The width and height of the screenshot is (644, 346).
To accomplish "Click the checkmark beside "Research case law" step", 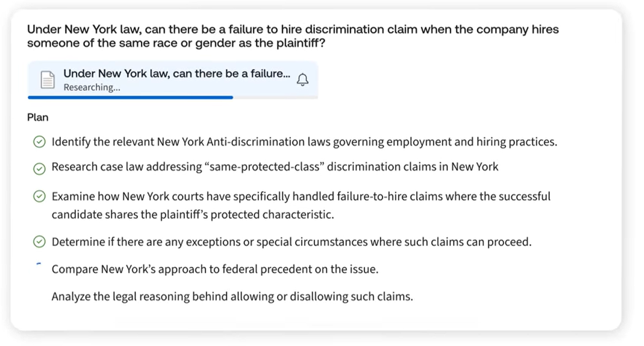I will pos(39,169).
